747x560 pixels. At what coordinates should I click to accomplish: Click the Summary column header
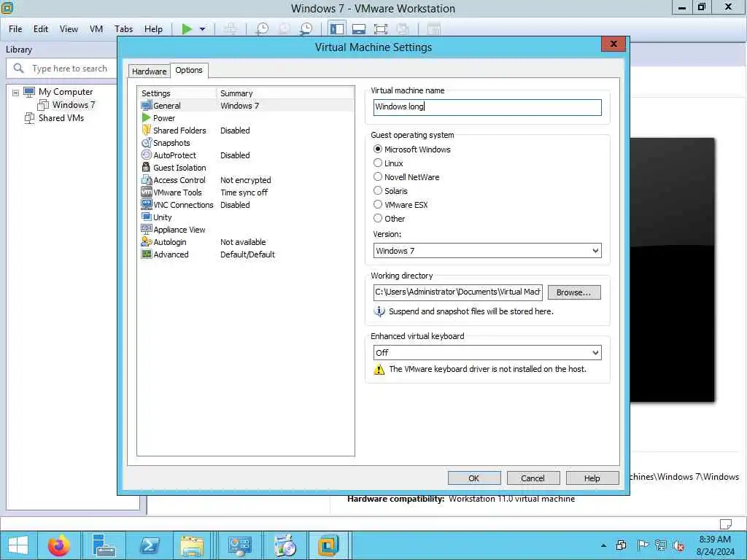coord(285,93)
